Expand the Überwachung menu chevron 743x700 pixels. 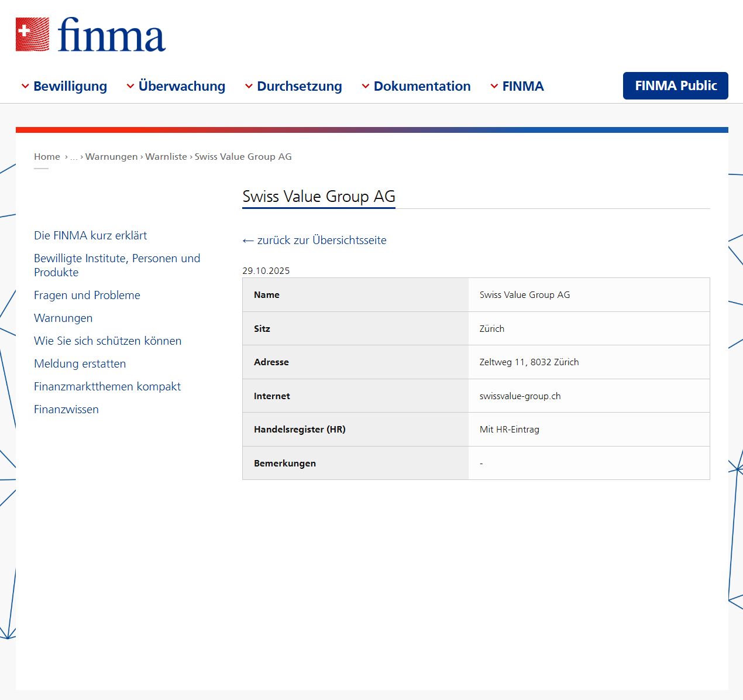coord(130,86)
